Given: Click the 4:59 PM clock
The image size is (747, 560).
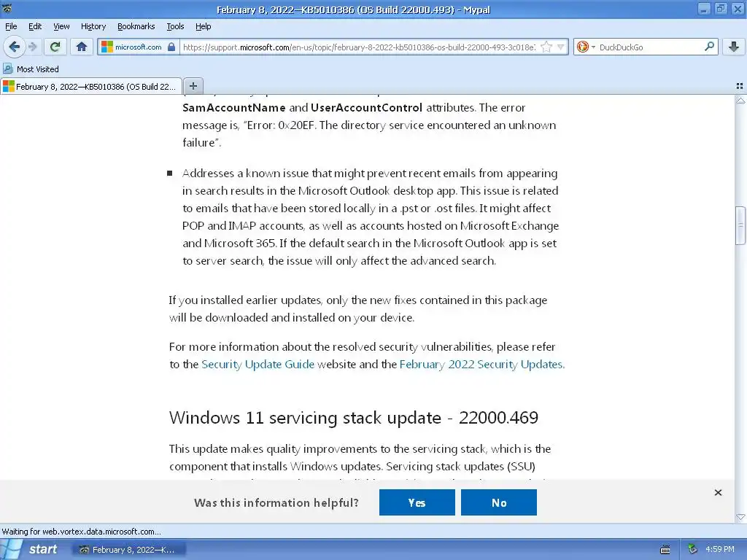Looking at the screenshot, I should coord(720,549).
